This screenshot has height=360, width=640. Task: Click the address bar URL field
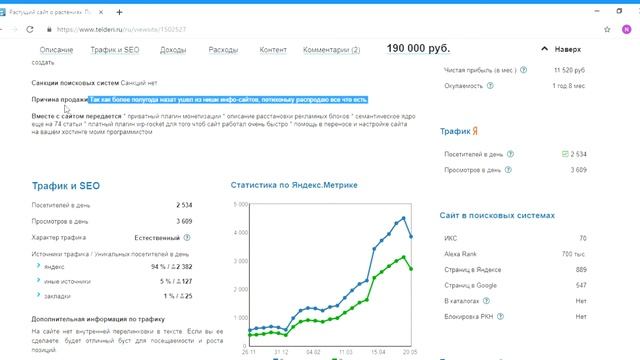coord(121,29)
